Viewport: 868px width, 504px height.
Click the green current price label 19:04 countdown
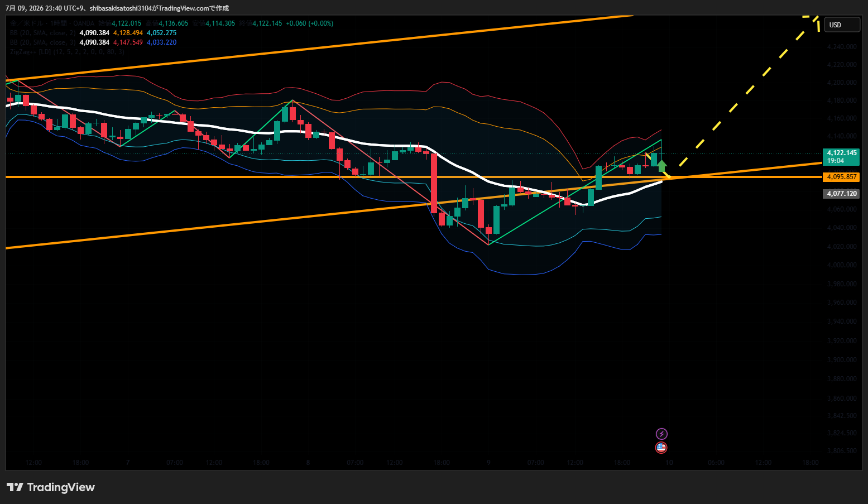point(841,157)
